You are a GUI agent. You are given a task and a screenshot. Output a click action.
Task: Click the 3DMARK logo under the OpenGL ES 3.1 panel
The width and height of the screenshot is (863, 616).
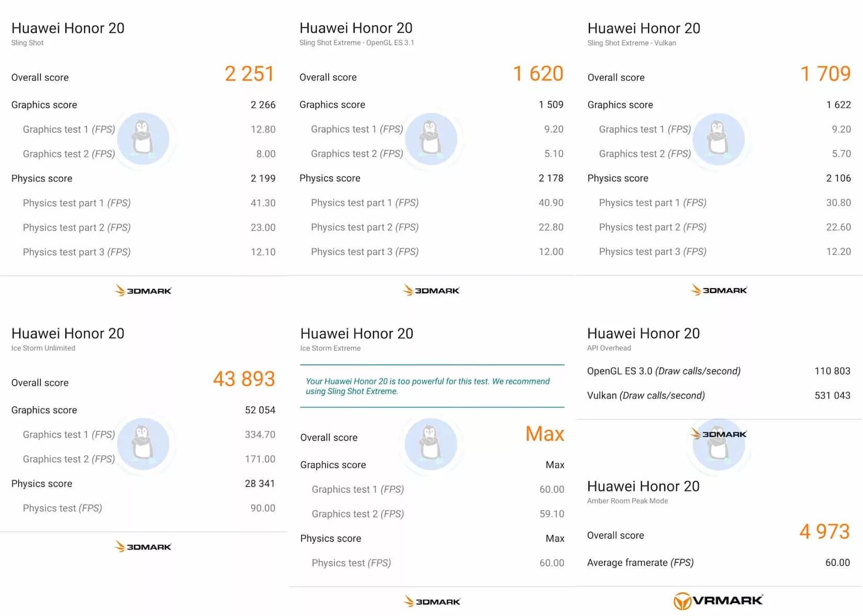(431, 290)
